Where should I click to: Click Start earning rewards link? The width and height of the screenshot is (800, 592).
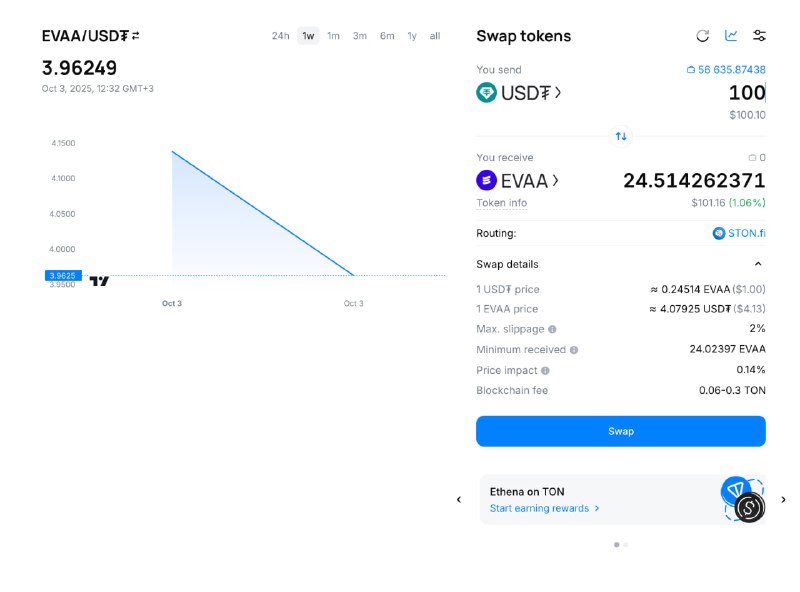544,508
